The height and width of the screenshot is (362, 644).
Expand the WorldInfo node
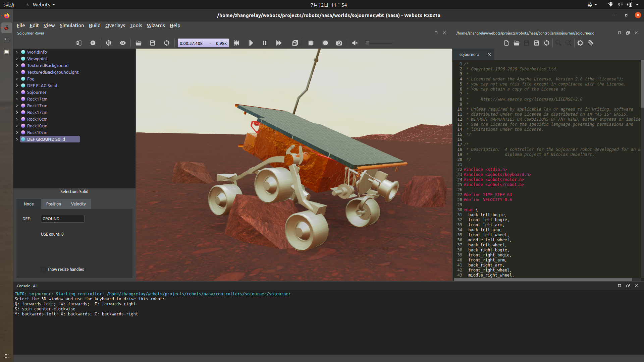(17, 52)
